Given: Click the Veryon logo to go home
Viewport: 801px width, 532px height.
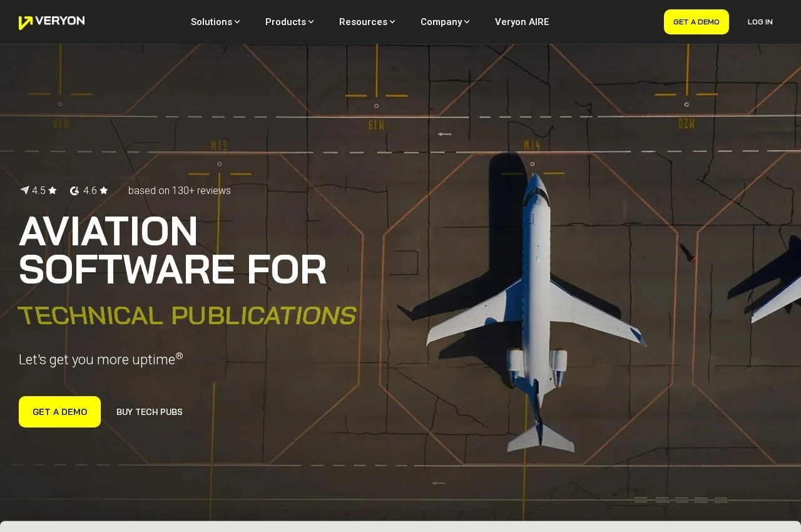Looking at the screenshot, I should (52, 22).
